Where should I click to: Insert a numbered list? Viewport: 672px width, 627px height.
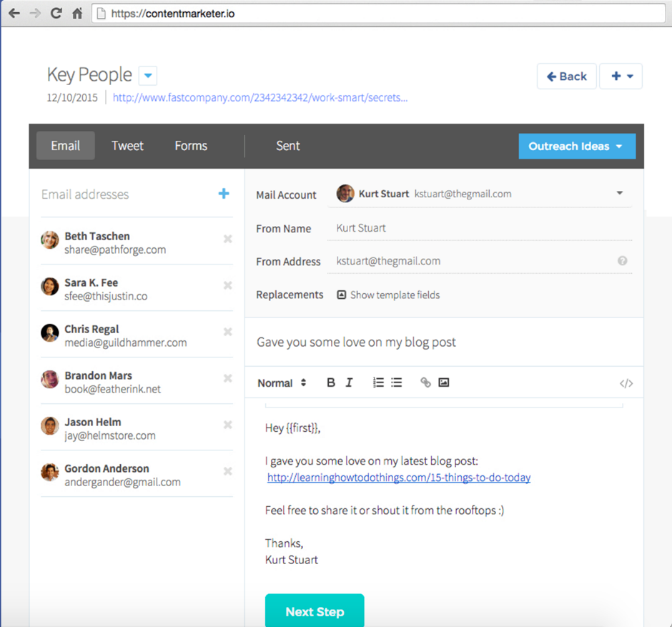point(378,382)
